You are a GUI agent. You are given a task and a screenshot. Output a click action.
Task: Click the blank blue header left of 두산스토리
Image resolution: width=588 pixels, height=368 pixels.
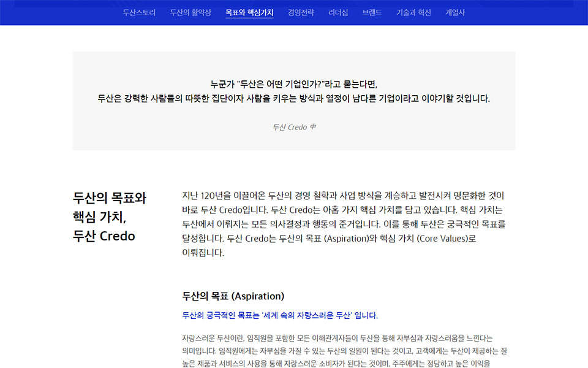pyautogui.click(x=61, y=12)
